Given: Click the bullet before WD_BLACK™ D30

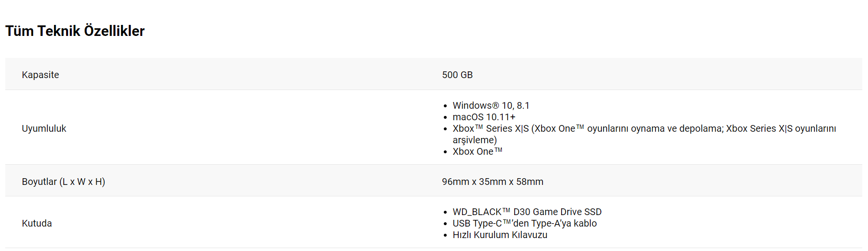Looking at the screenshot, I should click(445, 212).
